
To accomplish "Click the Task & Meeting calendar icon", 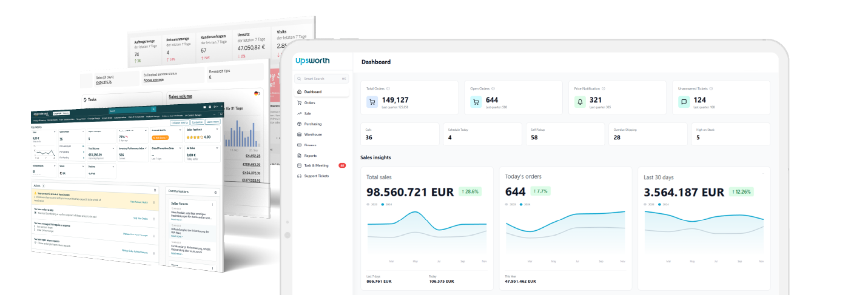I will coord(299,165).
